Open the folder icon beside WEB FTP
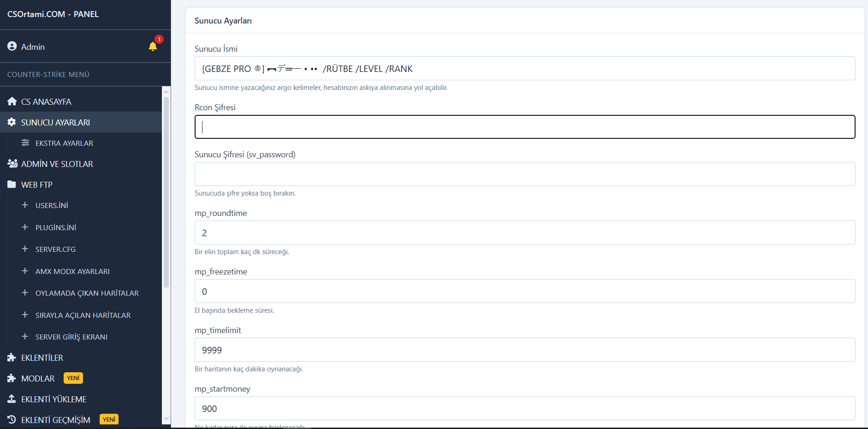Image resolution: width=868 pixels, height=429 pixels. pos(11,184)
